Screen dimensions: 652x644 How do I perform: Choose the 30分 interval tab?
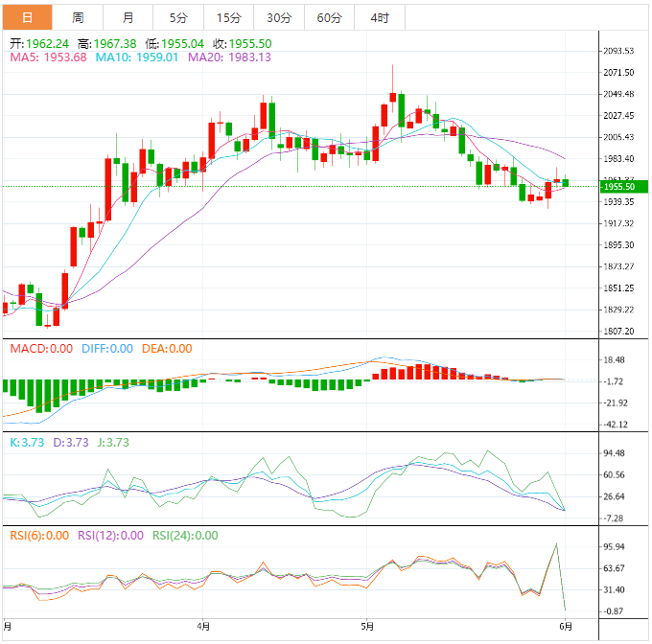click(x=279, y=17)
